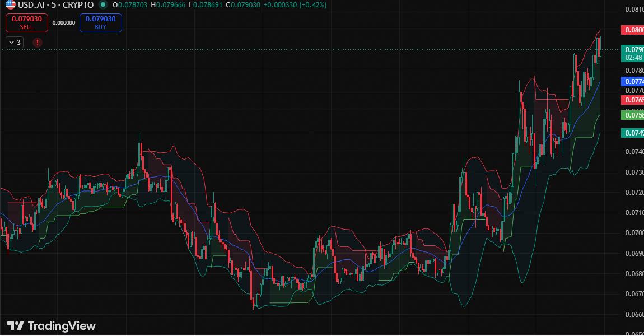Click the spread value 0.000000
The height and width of the screenshot is (336, 644).
(63, 23)
